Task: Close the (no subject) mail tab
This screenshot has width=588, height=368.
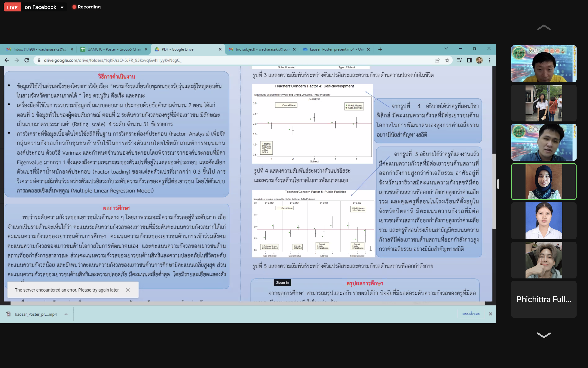Action: 294,49
